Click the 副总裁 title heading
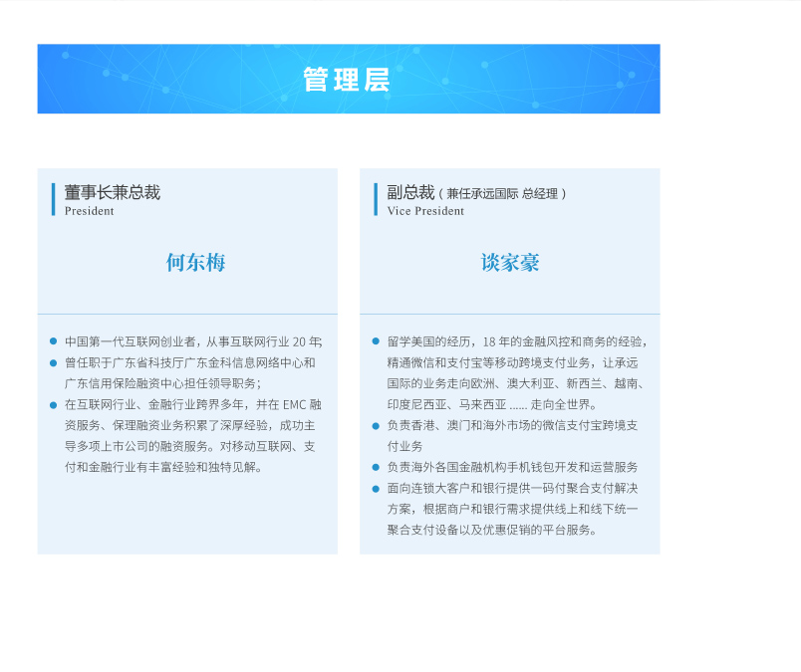801x672 pixels. (410, 192)
